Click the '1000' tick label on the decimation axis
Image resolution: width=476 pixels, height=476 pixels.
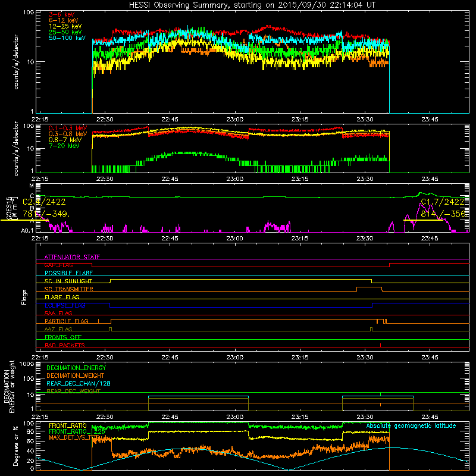27,364
